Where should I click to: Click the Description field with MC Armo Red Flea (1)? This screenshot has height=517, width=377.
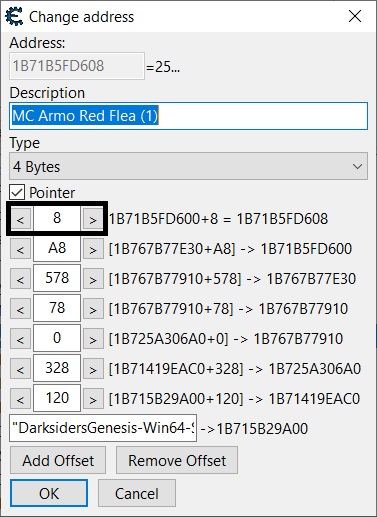pyautogui.click(x=188, y=116)
